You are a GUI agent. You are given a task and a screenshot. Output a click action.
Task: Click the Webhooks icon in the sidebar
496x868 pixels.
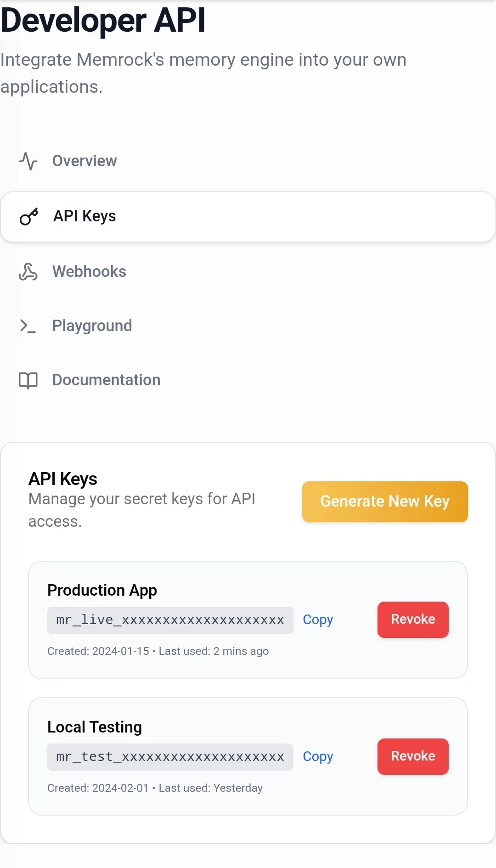coord(28,271)
